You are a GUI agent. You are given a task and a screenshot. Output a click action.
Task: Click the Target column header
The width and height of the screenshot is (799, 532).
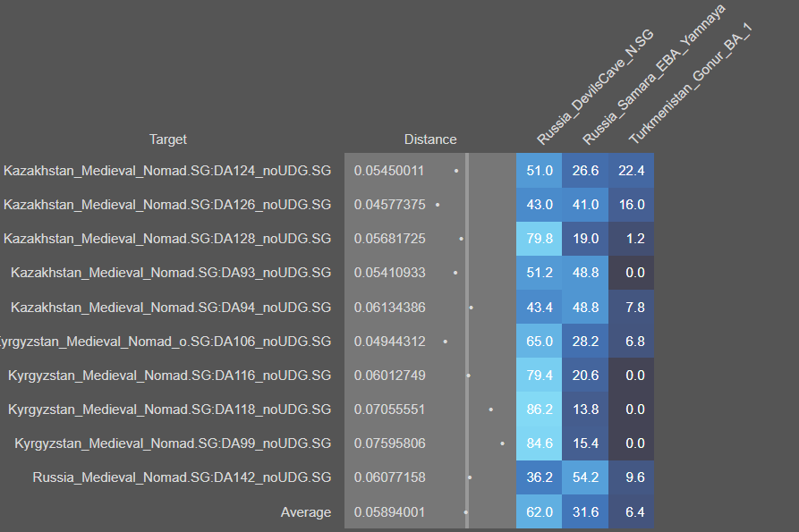pos(167,139)
